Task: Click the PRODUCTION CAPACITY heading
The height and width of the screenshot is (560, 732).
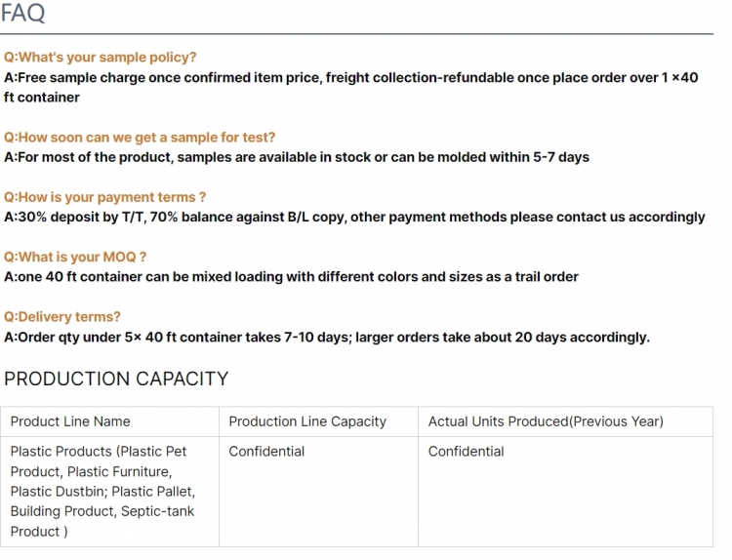Action: coord(116,379)
